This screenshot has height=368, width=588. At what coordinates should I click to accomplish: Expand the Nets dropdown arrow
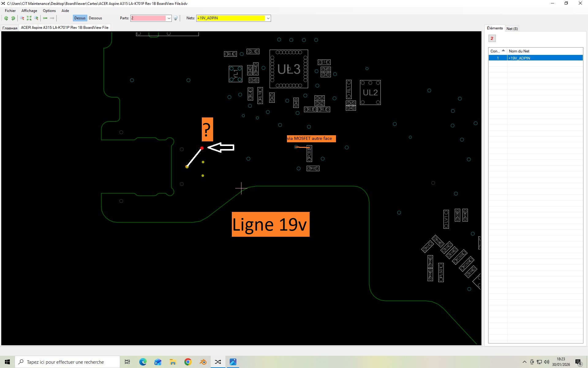coord(268,18)
